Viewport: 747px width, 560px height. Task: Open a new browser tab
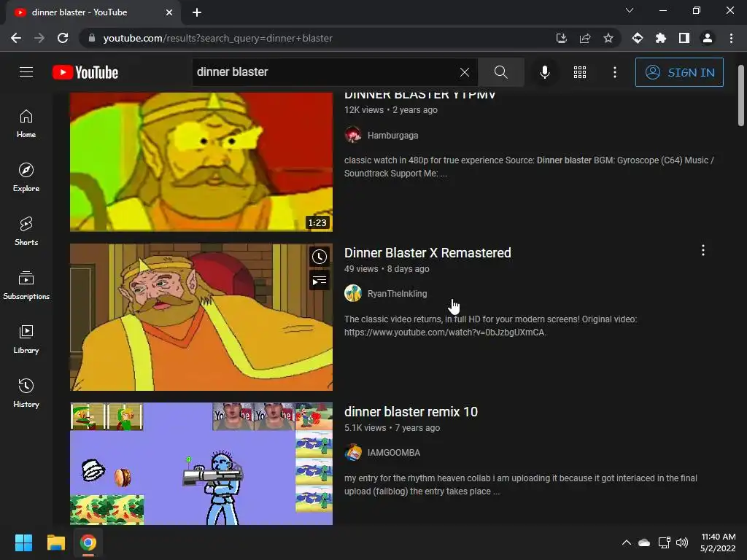pyautogui.click(x=197, y=12)
